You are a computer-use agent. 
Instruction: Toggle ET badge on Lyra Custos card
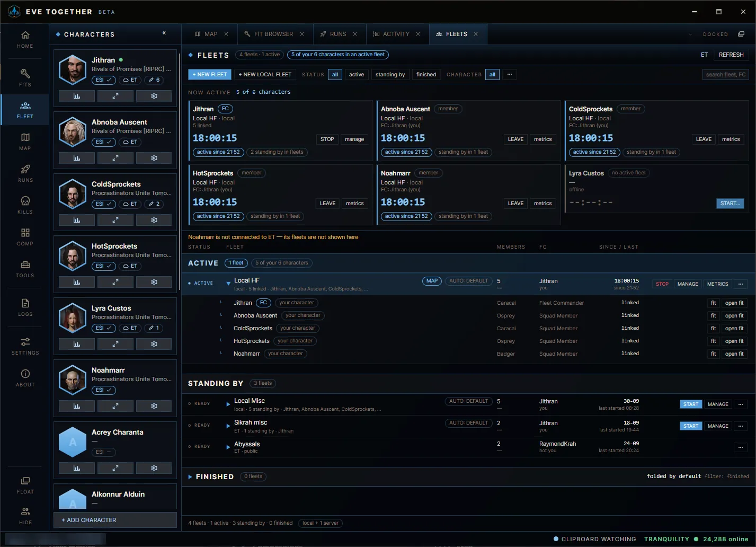[x=130, y=328]
